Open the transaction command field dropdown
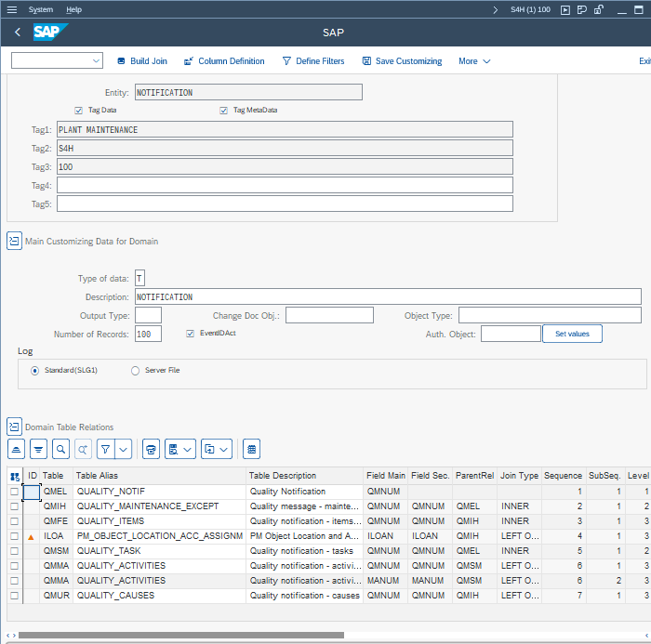Viewport: 651px width, 644px height. click(97, 61)
